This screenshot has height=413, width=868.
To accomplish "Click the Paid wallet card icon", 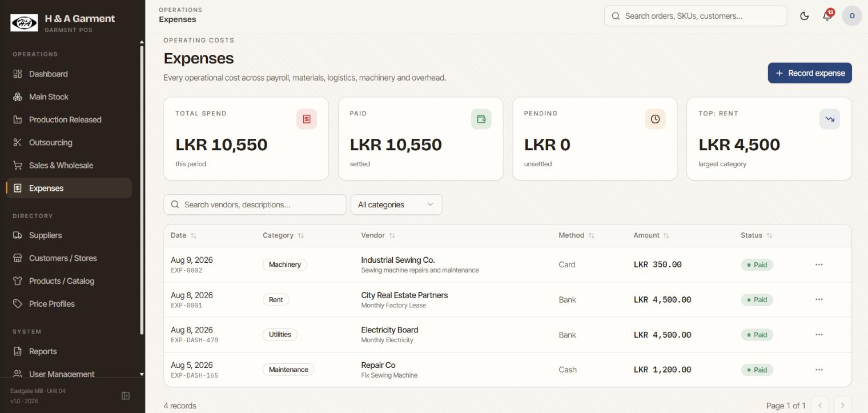I will 481,119.
